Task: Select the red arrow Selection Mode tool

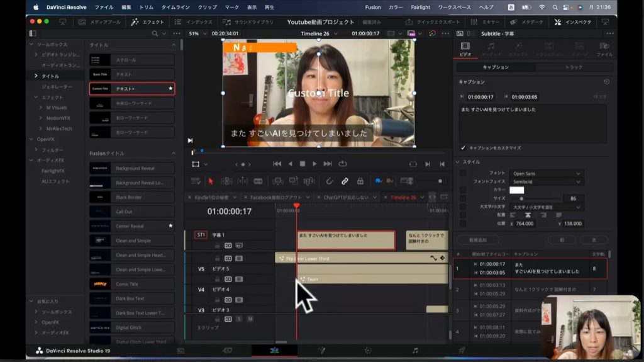Action: [x=211, y=181]
